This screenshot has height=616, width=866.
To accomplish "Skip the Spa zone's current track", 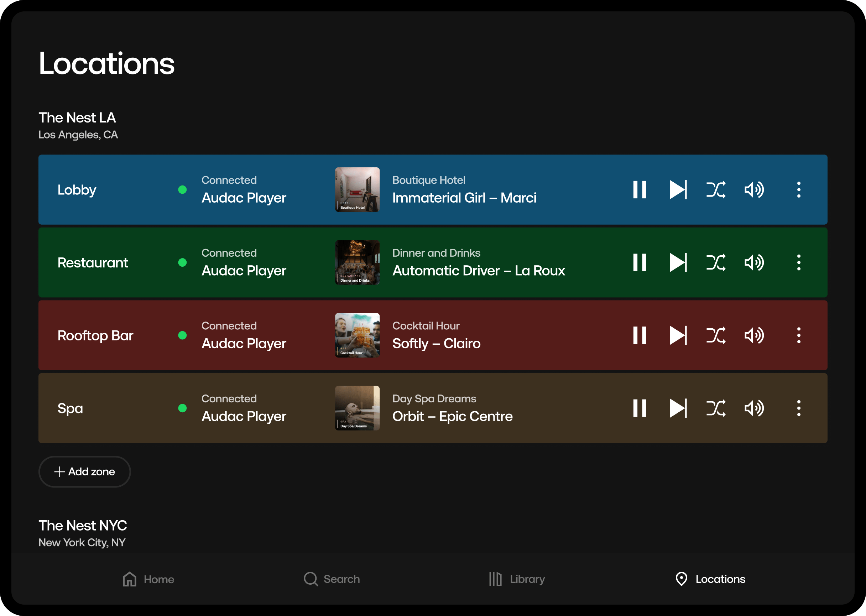I will [678, 408].
